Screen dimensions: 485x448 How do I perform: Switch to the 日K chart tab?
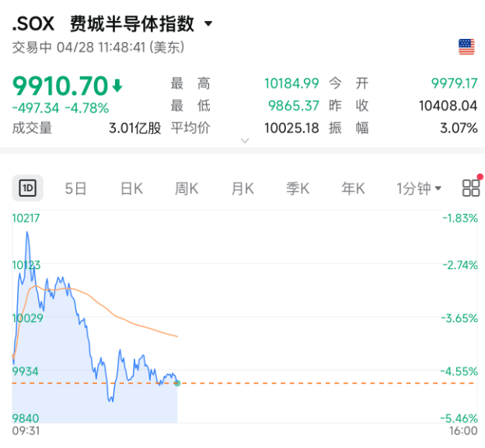pos(131,188)
